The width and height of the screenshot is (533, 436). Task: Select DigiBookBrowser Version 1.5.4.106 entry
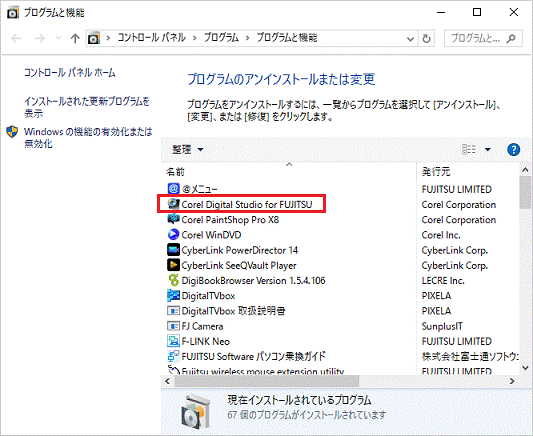(x=253, y=280)
